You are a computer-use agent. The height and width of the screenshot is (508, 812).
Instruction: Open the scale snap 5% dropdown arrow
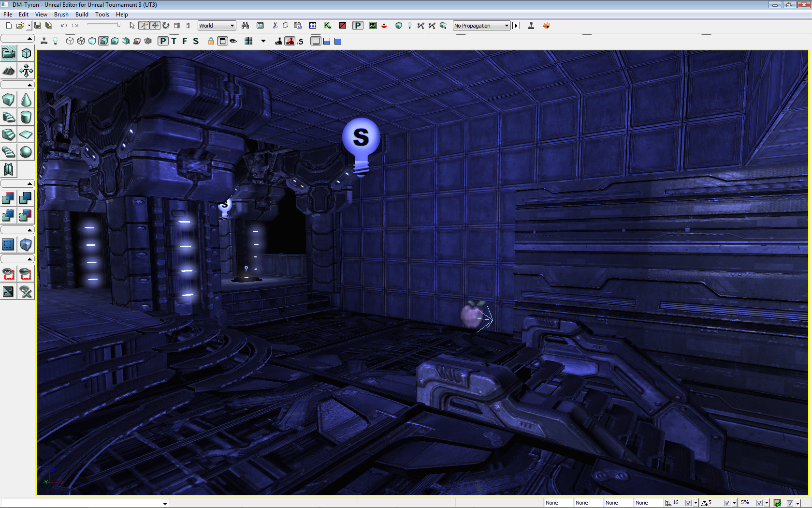[767, 503]
